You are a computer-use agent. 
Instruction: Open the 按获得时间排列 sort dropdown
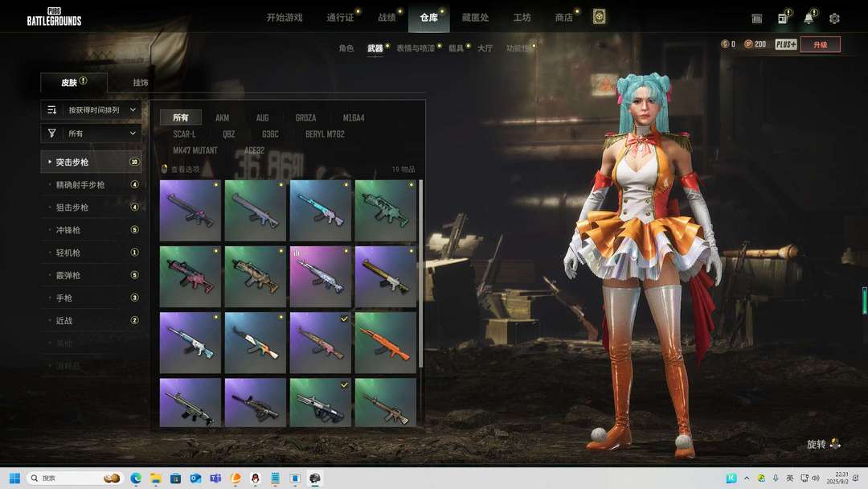click(92, 109)
